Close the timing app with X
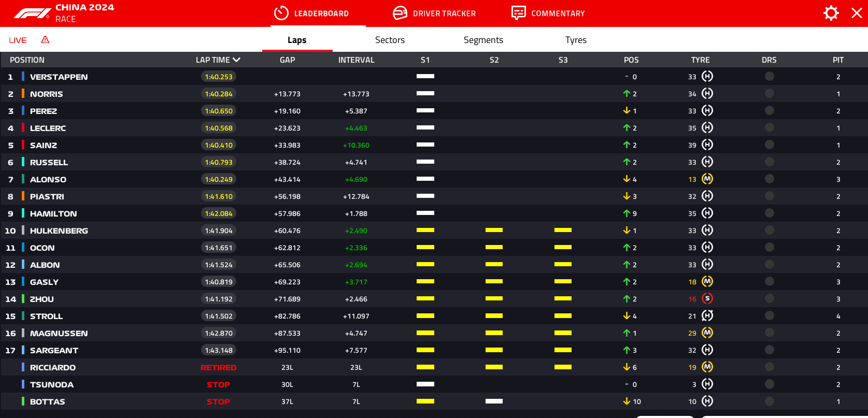Viewport: 868px width, 418px height. (857, 13)
